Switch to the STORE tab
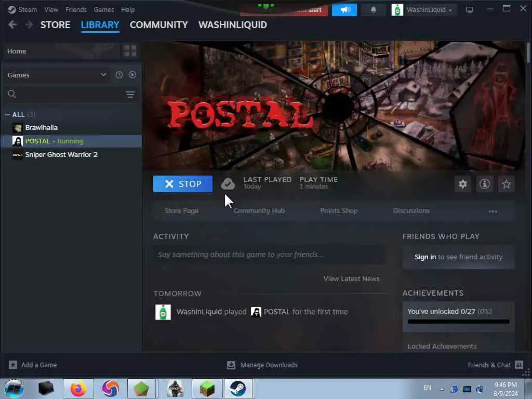 click(55, 25)
